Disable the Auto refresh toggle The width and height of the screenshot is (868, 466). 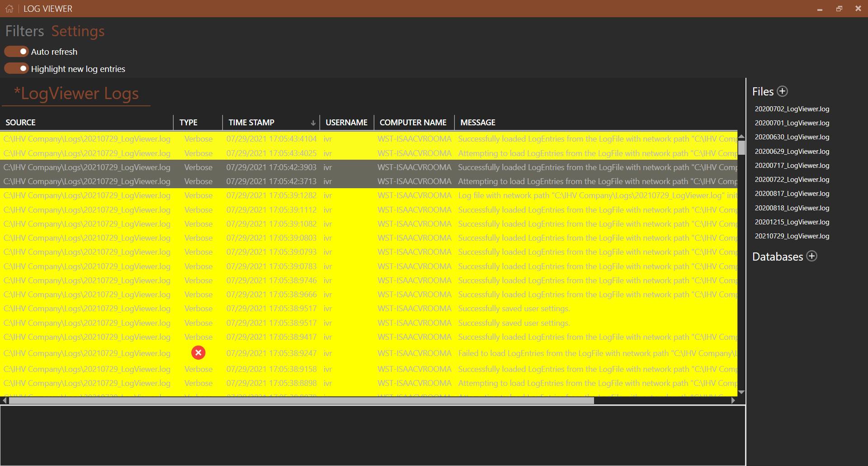(x=16, y=51)
